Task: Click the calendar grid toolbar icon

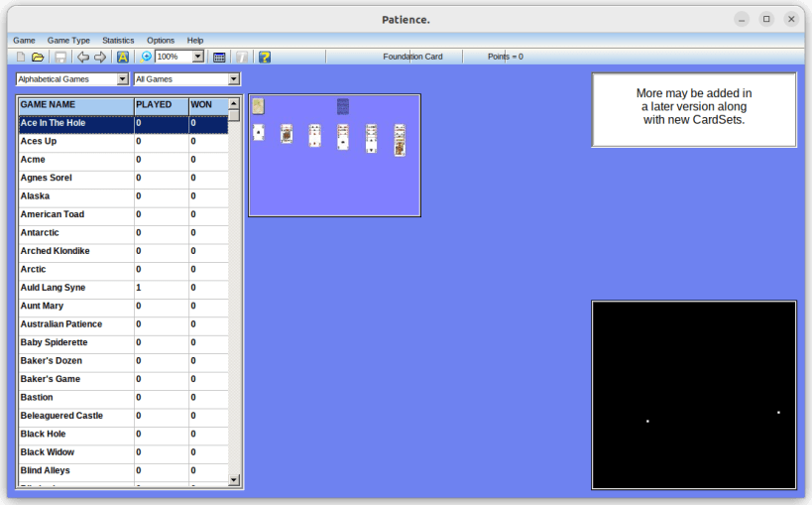Action: 219,57
